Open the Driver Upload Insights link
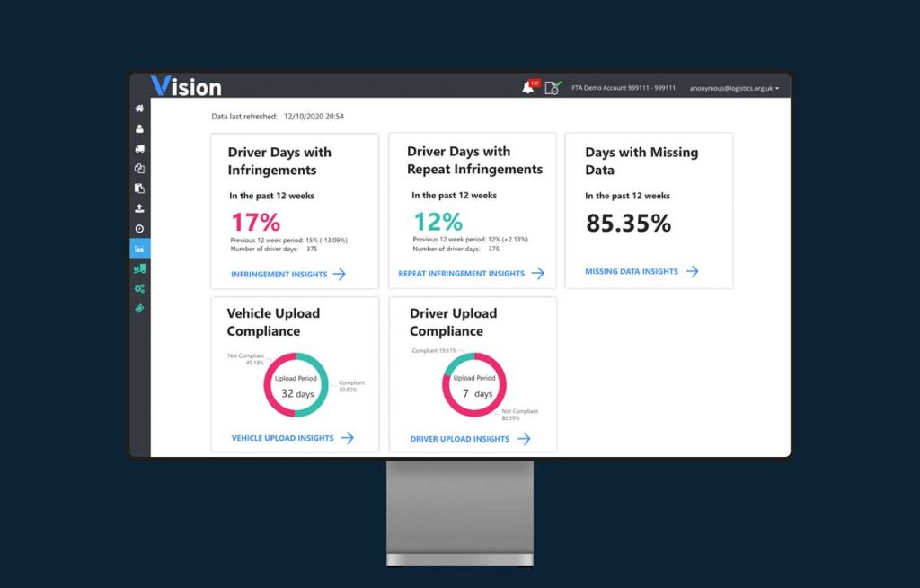 point(459,438)
